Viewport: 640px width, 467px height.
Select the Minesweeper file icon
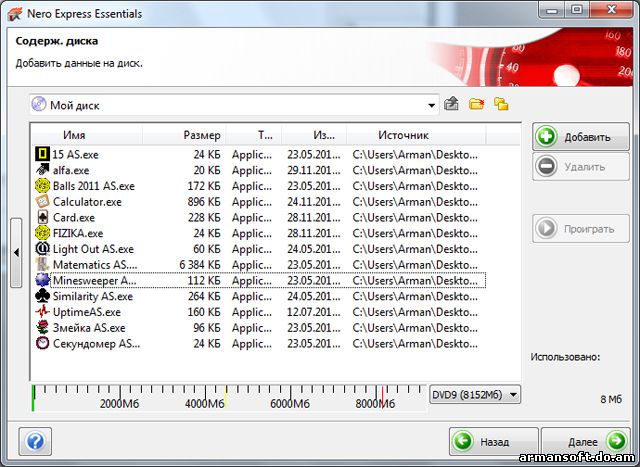point(42,280)
